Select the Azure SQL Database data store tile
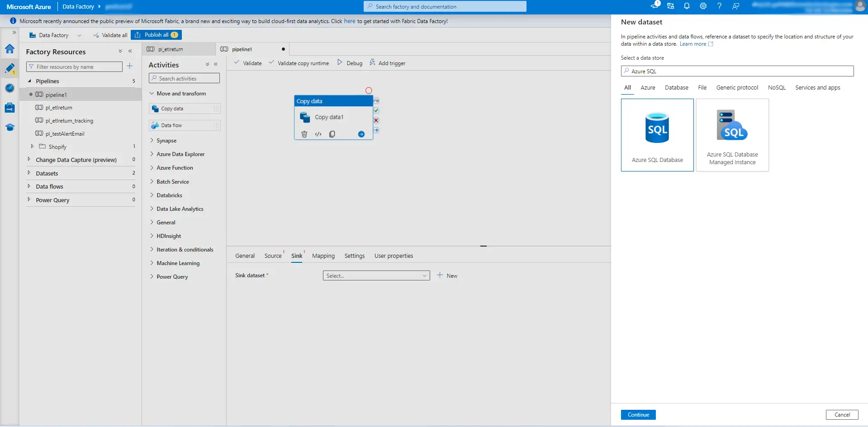The width and height of the screenshot is (868, 427). click(x=657, y=135)
